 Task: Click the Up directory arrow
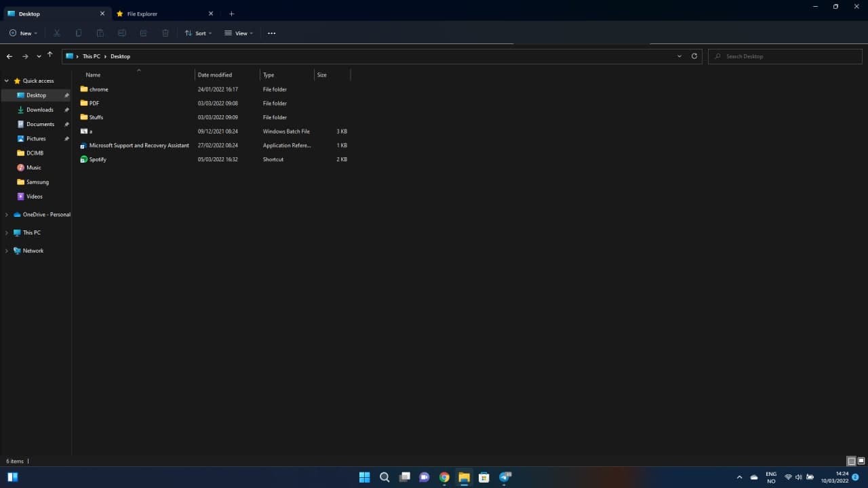pyautogui.click(x=50, y=56)
